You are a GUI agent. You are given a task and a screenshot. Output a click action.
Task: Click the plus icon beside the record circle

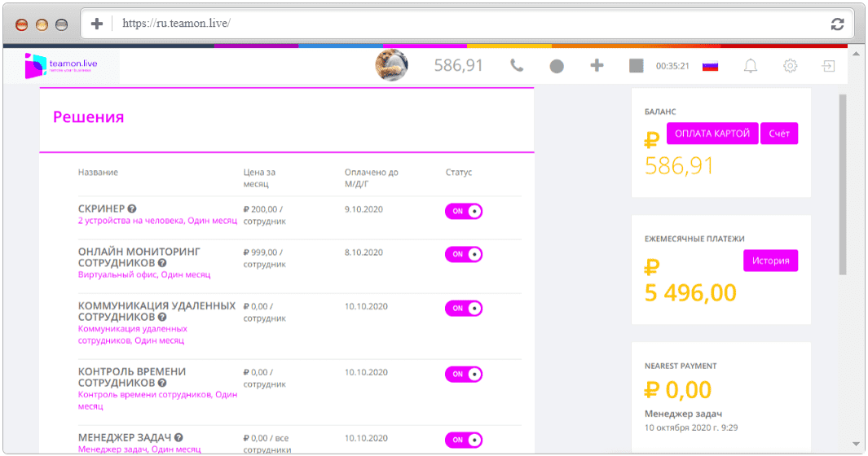597,66
